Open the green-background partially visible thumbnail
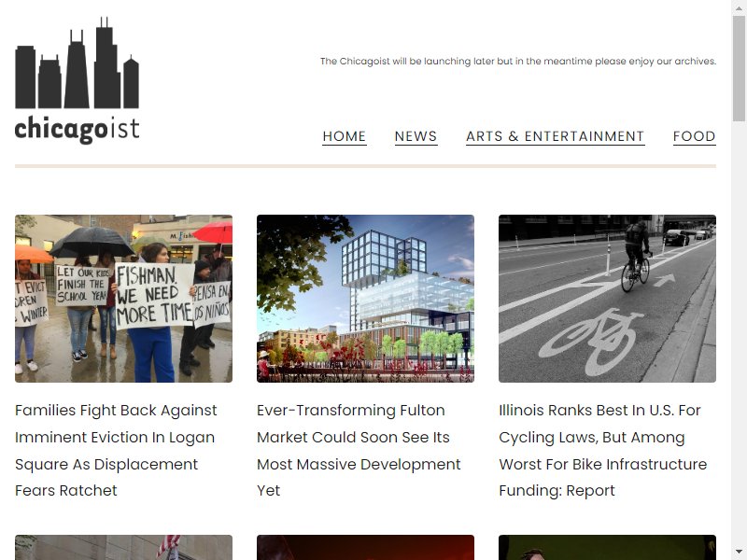Image resolution: width=747 pixels, height=560 pixels. [x=607, y=547]
